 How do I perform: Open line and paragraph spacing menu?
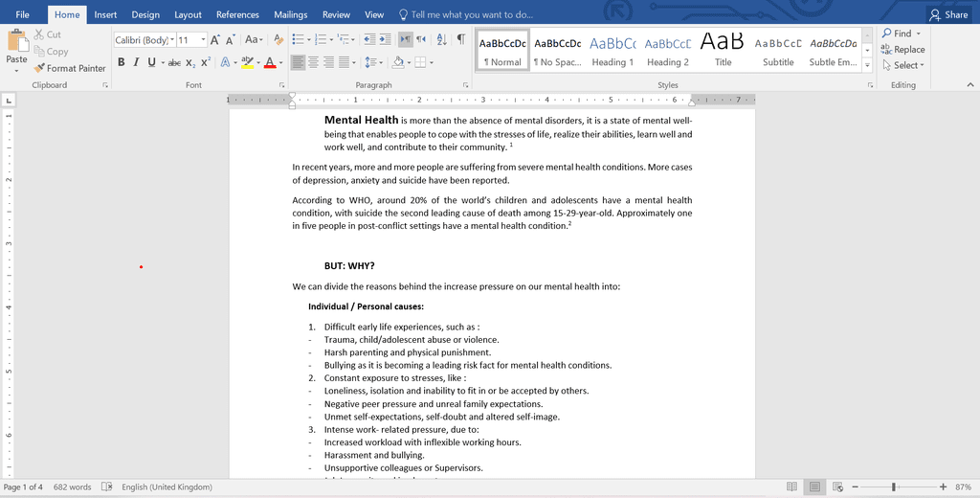point(373,62)
